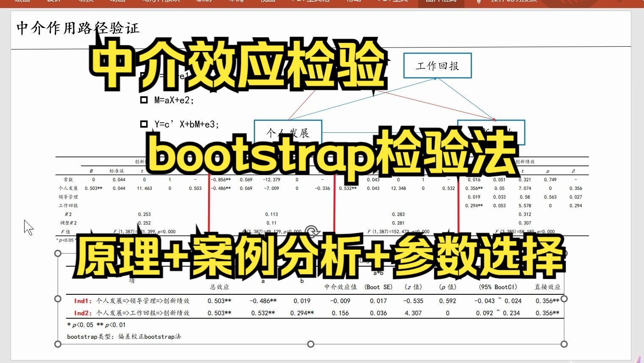Screen dimensions: 644x363
Task: Click the t value 12.348
Action: 398,188
